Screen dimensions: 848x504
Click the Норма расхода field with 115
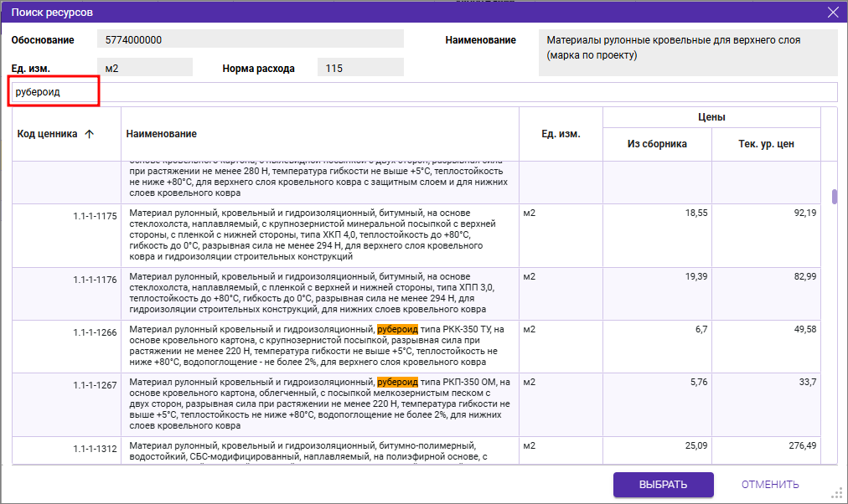tap(360, 68)
